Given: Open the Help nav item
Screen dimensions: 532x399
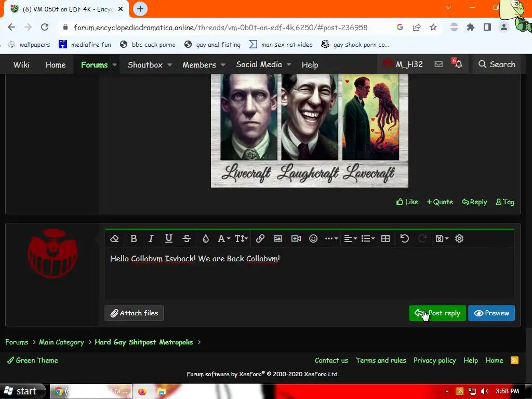Looking at the screenshot, I should [x=310, y=64].
